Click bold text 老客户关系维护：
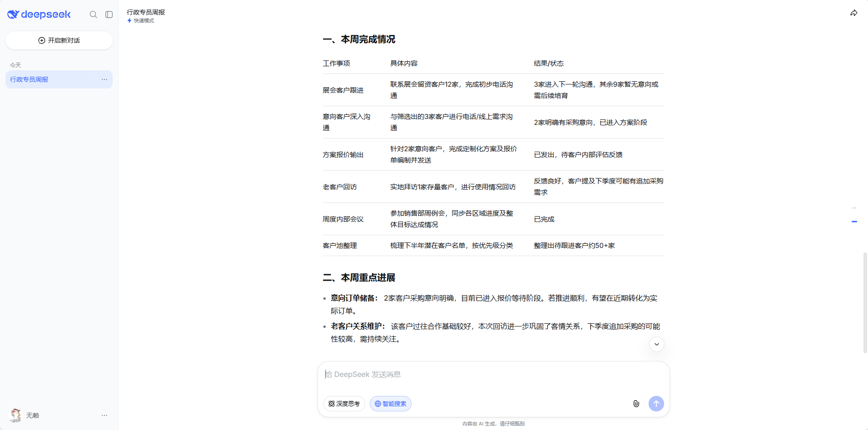 point(358,326)
